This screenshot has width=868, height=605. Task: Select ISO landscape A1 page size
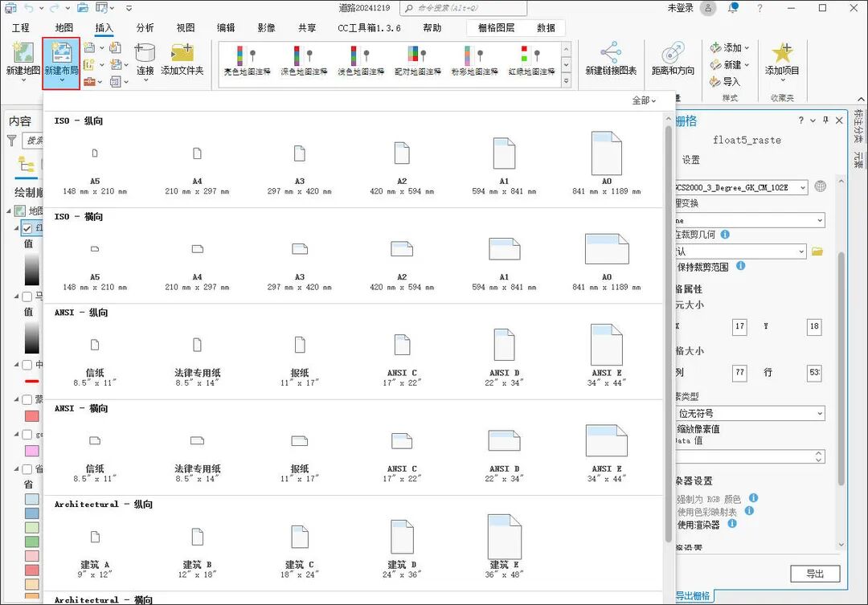(504, 264)
